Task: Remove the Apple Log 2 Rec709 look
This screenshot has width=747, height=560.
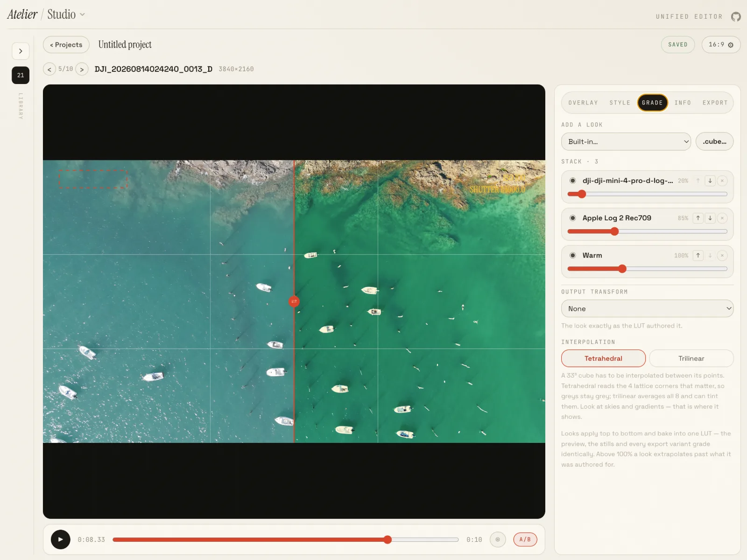Action: [x=722, y=218]
